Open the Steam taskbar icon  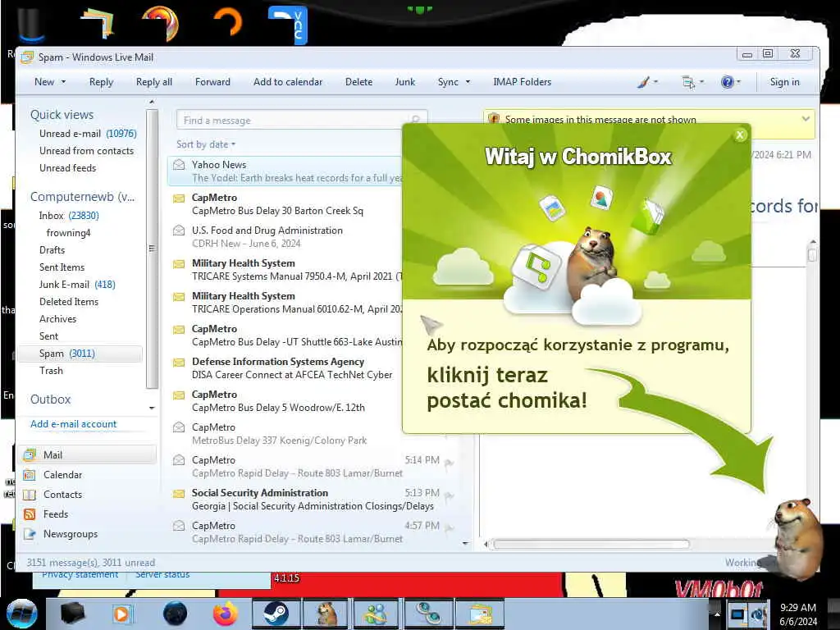[x=275, y=614]
